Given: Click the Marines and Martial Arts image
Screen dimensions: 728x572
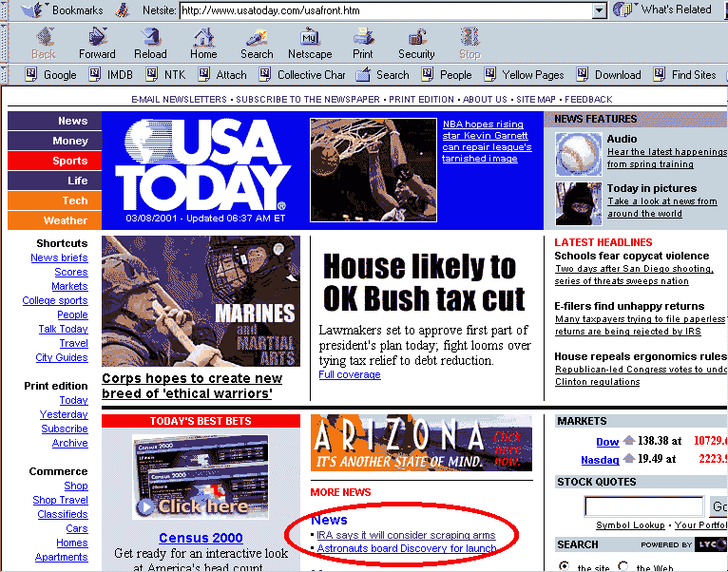Looking at the screenshot, I should 201,301.
